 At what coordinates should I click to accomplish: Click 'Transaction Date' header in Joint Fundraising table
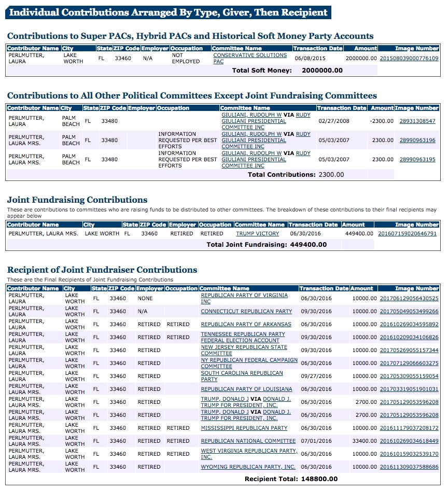[x=314, y=225]
